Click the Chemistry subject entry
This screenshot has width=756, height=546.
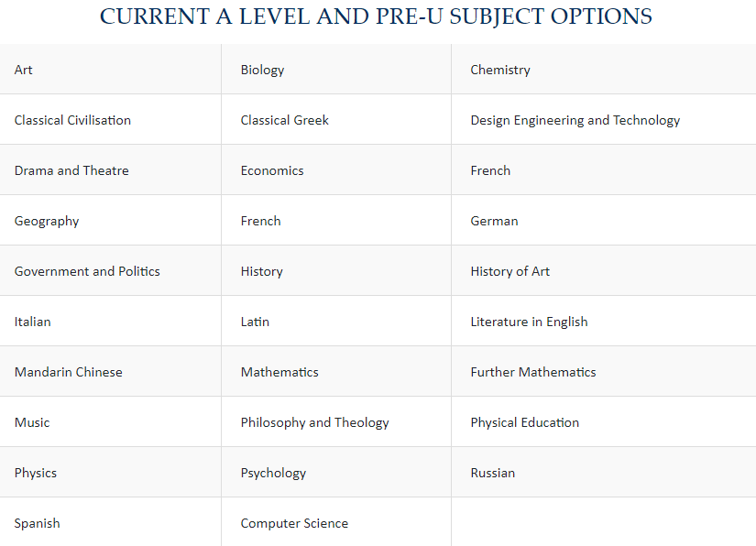(x=500, y=71)
